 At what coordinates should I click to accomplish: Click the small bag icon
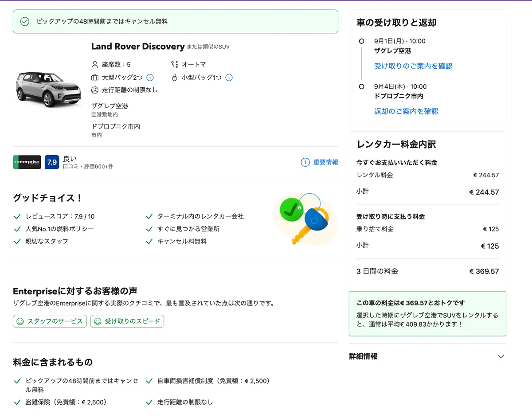click(x=175, y=78)
